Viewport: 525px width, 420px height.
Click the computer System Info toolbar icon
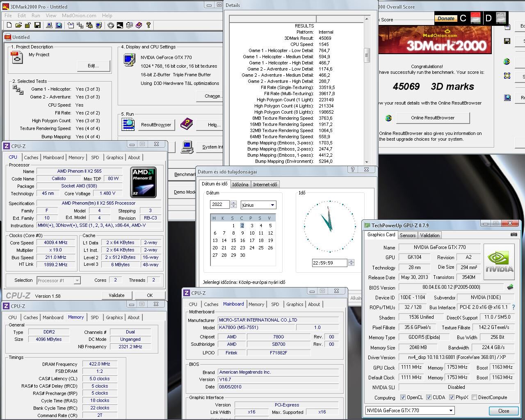point(49,25)
